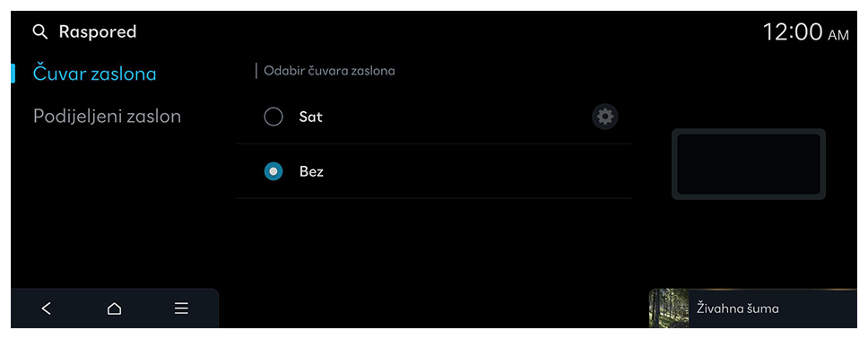The image size is (868, 339).
Task: Go back using the left arrow icon
Action: 47,309
